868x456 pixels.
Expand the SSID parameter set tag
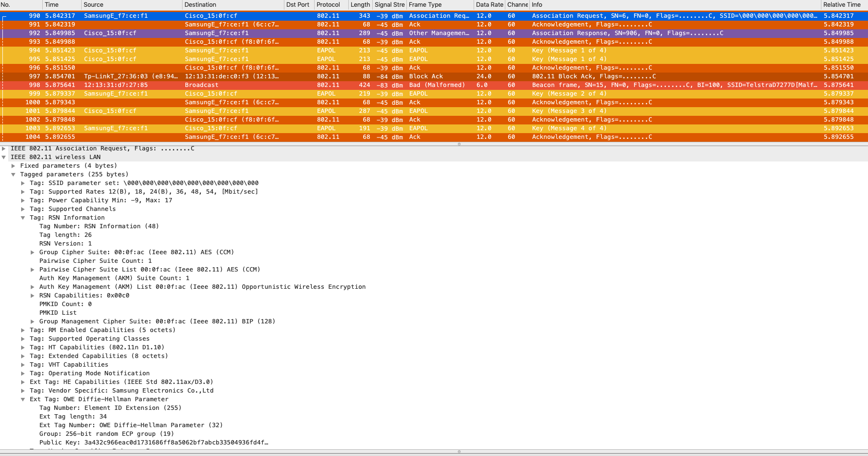23,183
